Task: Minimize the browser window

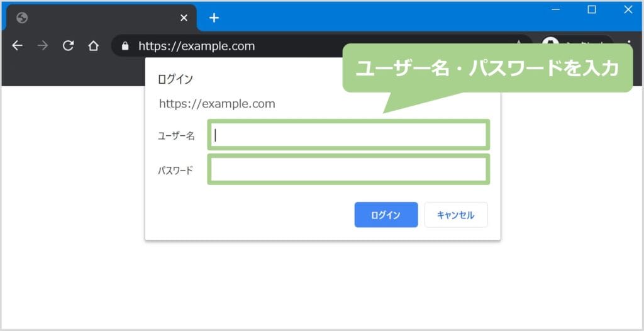Action: pos(556,9)
